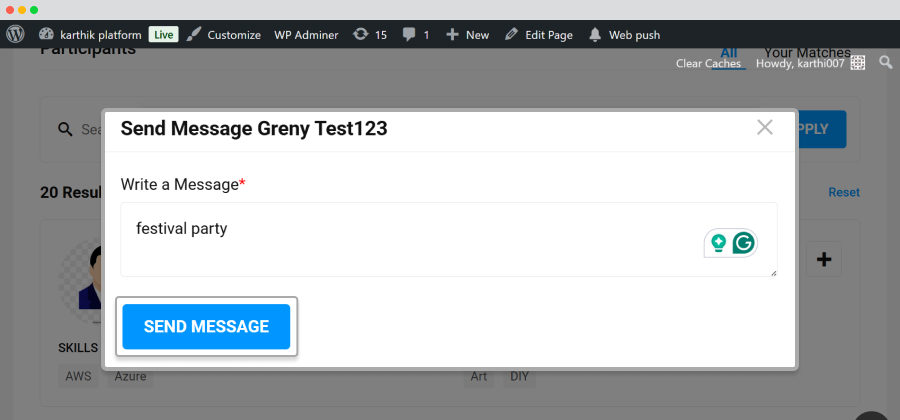Open the WP Adminer menu item
The image size is (900, 420).
(306, 35)
